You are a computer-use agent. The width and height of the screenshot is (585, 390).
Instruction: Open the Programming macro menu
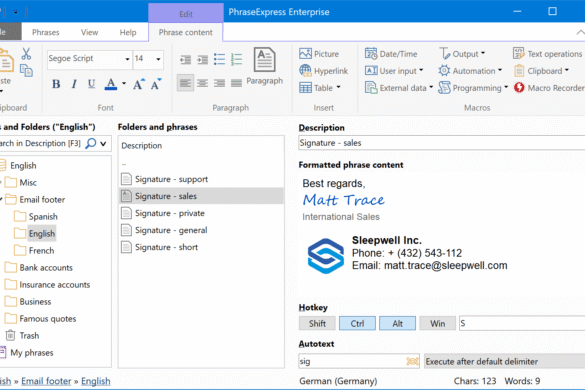coord(473,88)
